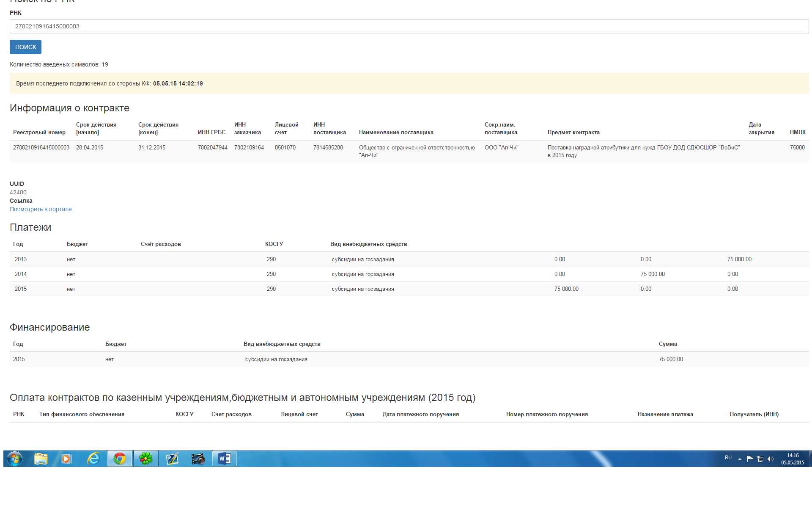Open the pen-and-paper editor taskbar icon
812x508 pixels.
(x=172, y=458)
